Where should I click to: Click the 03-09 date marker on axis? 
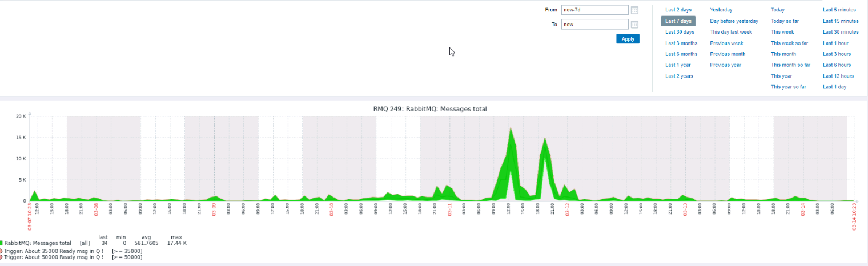[x=214, y=210]
